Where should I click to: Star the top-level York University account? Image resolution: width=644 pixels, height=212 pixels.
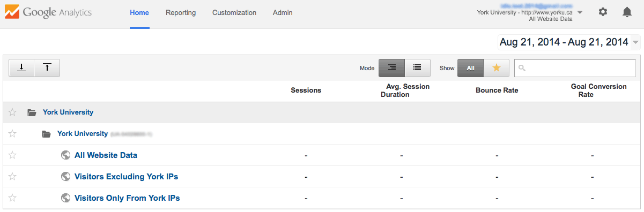[13, 112]
